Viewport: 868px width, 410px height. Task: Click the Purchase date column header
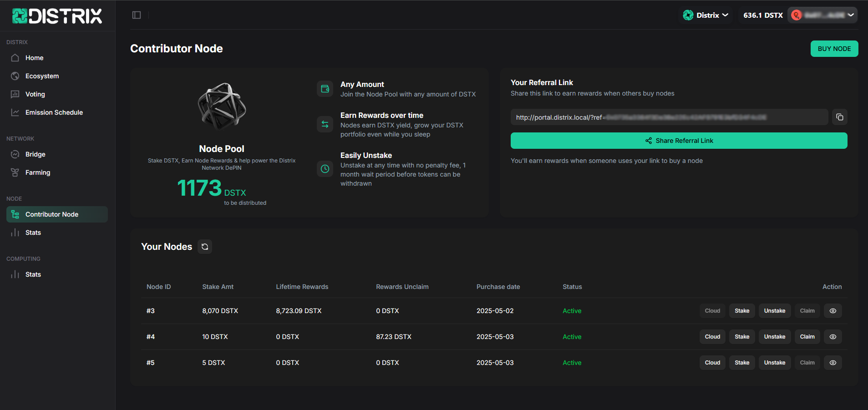click(x=498, y=287)
